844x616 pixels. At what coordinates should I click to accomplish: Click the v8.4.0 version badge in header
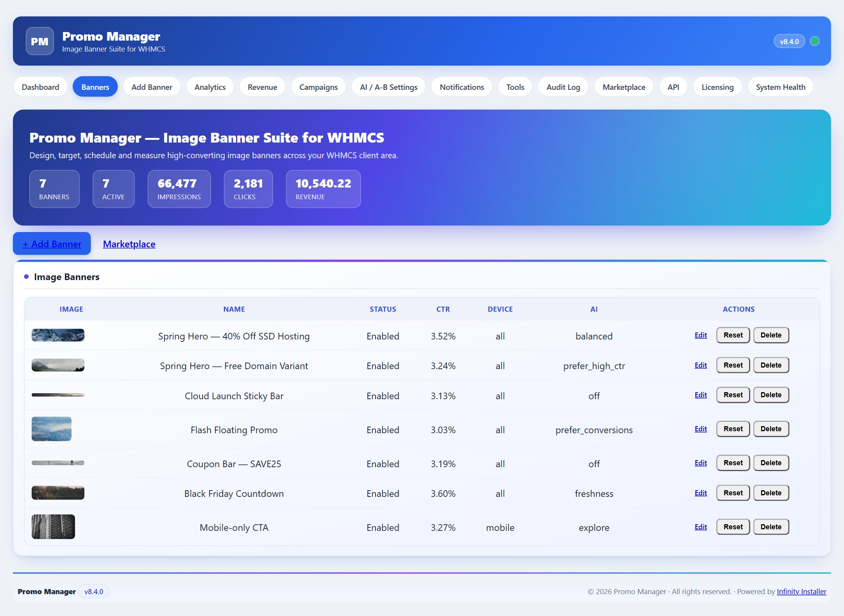(x=789, y=41)
